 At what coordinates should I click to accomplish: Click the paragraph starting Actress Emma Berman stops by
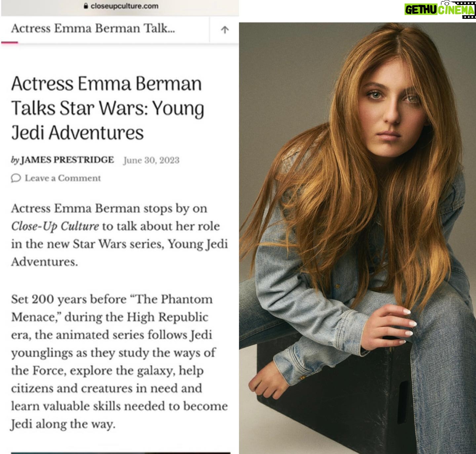119,235
